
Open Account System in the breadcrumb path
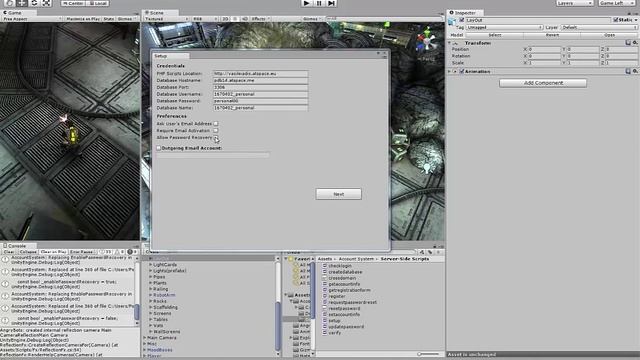[356, 259]
